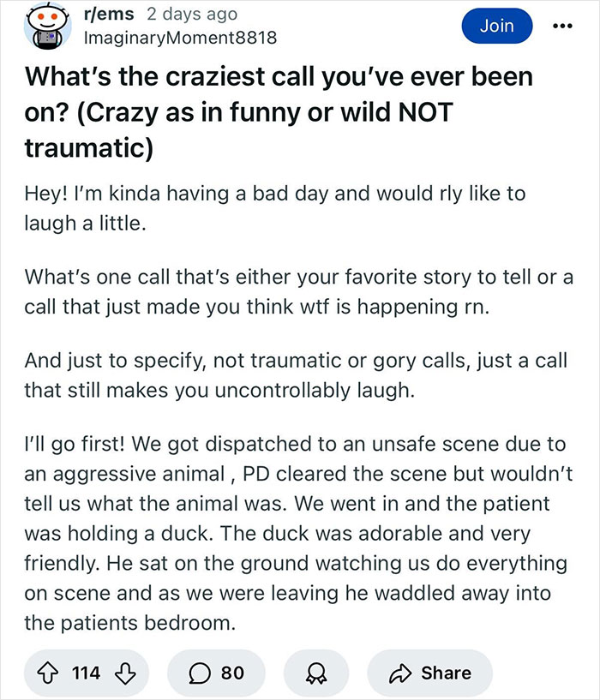Click the '2 days ago' timestamp
Viewport: 600px width, 700px height.
tap(191, 15)
